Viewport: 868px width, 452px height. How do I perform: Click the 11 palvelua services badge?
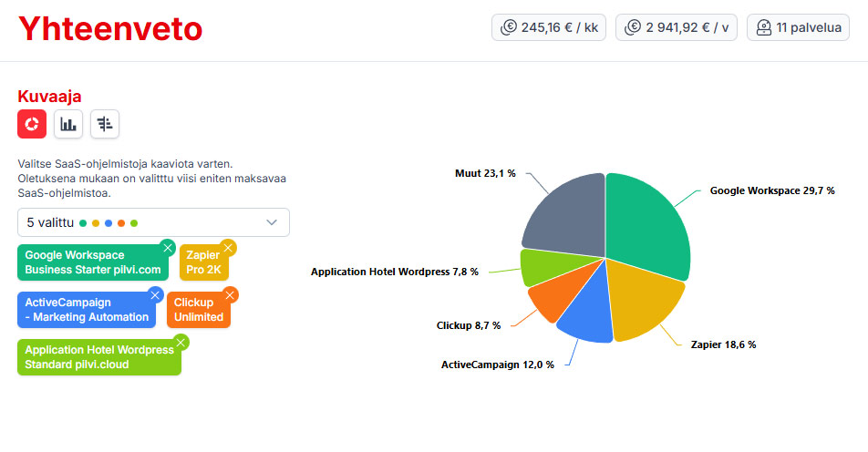point(798,27)
